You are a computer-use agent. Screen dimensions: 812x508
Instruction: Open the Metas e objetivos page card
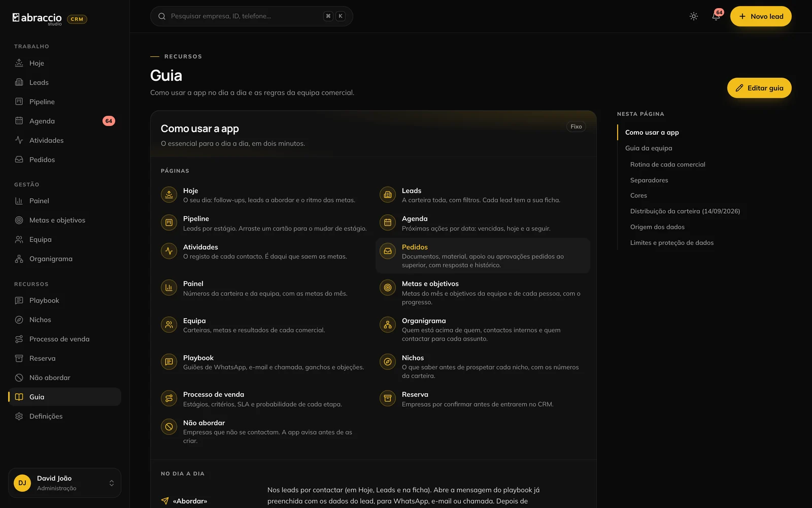pos(483,293)
